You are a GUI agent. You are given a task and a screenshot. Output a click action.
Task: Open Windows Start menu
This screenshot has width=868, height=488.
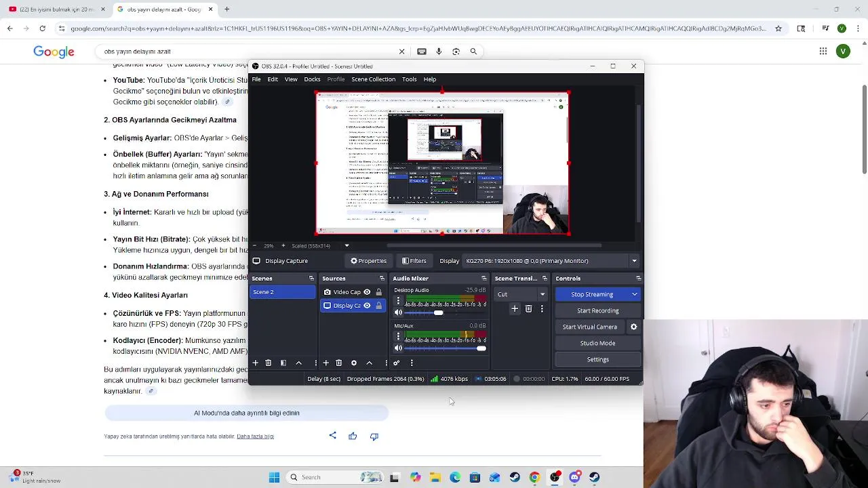274,477
